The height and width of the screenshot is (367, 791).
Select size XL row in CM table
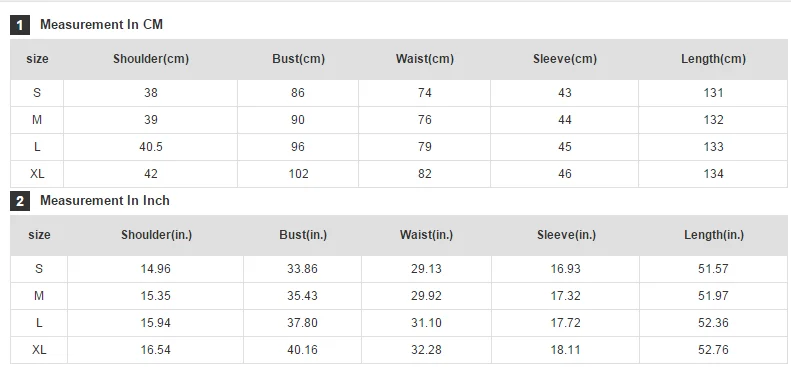click(399, 174)
